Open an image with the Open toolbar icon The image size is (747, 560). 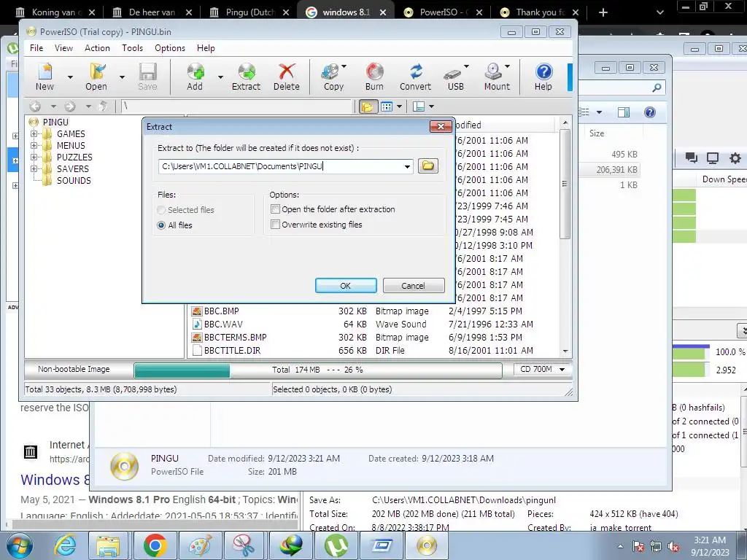96,77
